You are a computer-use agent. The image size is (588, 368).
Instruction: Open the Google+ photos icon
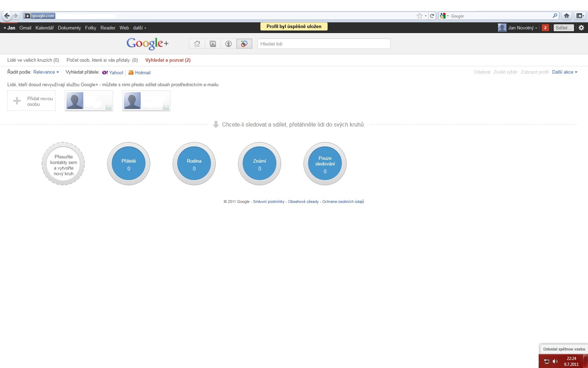[213, 44]
